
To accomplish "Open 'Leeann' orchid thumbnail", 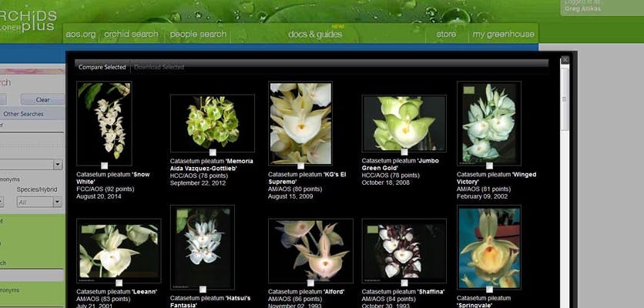I will [x=119, y=249].
